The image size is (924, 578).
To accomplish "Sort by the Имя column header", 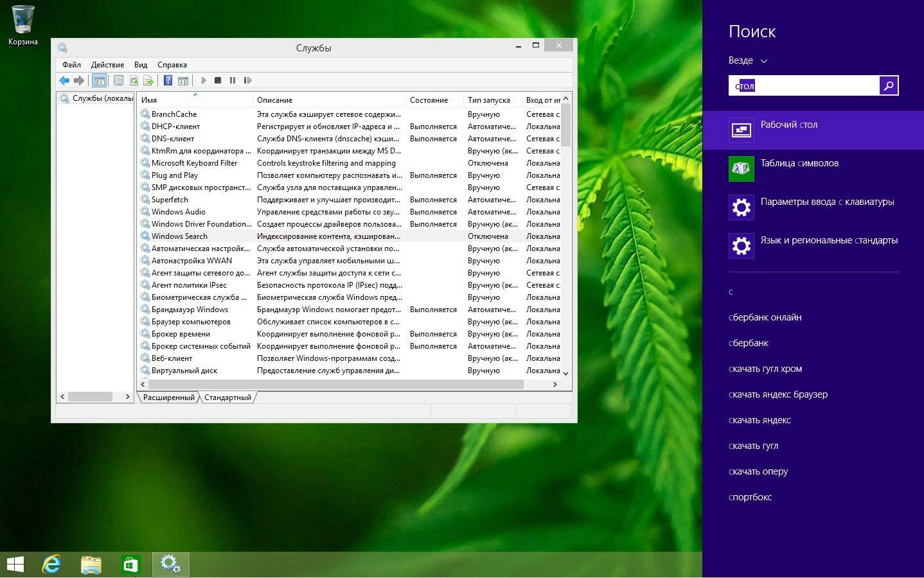I will 195,100.
